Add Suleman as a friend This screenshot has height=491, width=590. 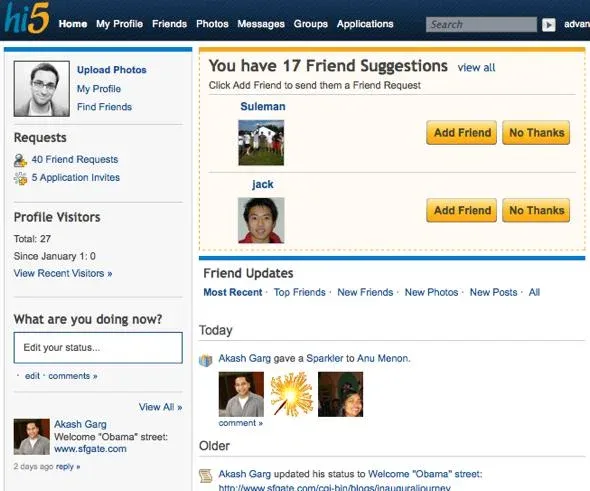coord(462,132)
